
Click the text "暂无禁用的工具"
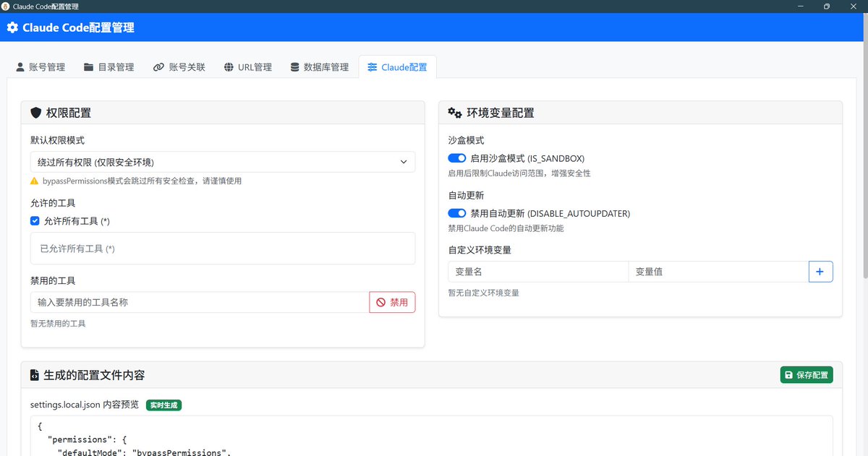[x=58, y=324]
